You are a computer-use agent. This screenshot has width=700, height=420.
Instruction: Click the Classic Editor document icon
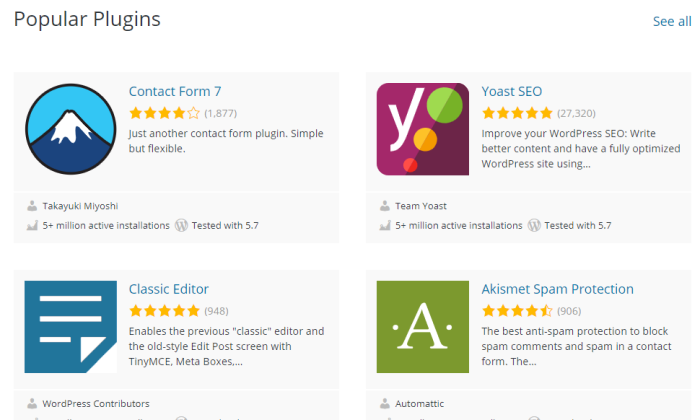(71, 327)
